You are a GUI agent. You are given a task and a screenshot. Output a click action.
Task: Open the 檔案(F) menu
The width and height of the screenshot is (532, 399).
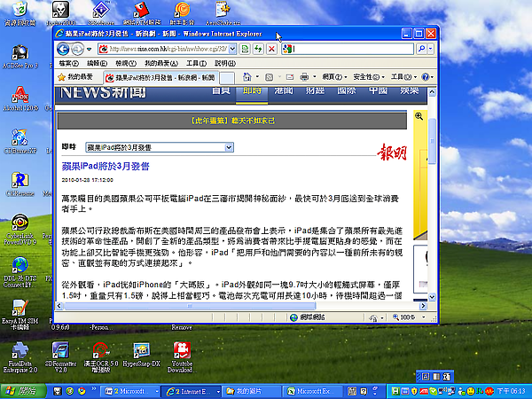[x=68, y=64]
